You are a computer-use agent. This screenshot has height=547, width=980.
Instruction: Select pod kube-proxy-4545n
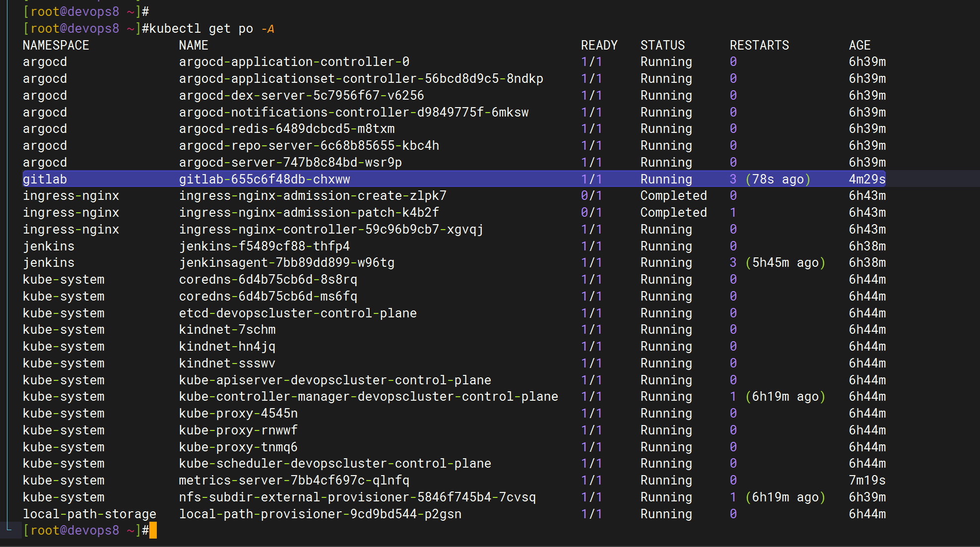[x=238, y=414]
